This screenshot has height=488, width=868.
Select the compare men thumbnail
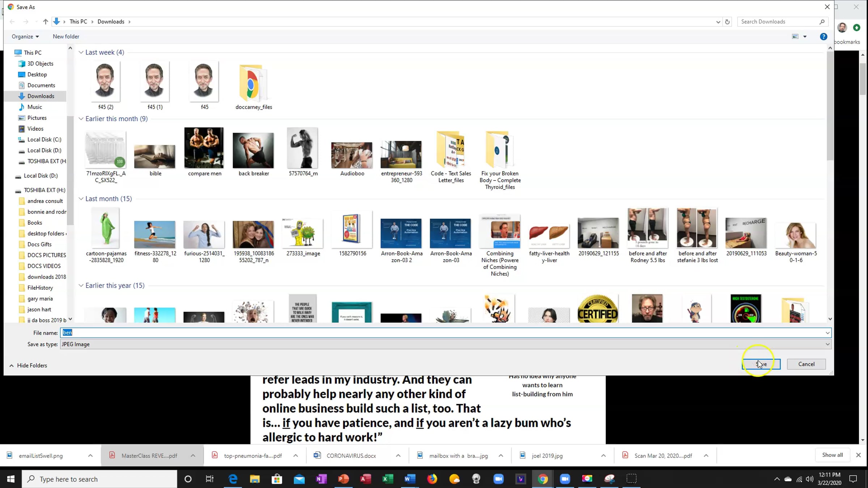click(x=204, y=148)
